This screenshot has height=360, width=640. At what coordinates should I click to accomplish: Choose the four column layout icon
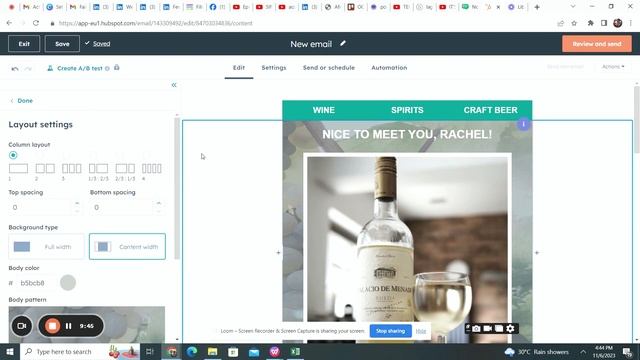151,168
